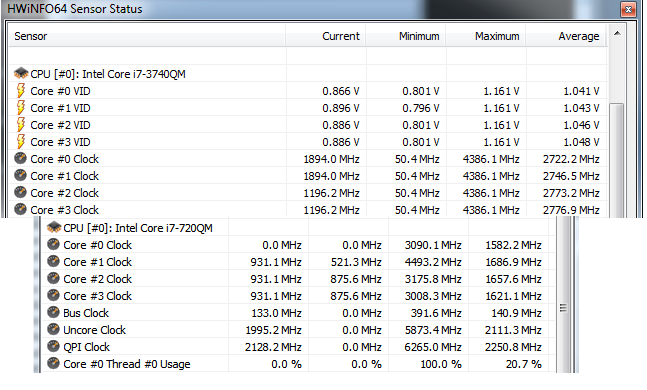Click the Current column header

click(325, 36)
